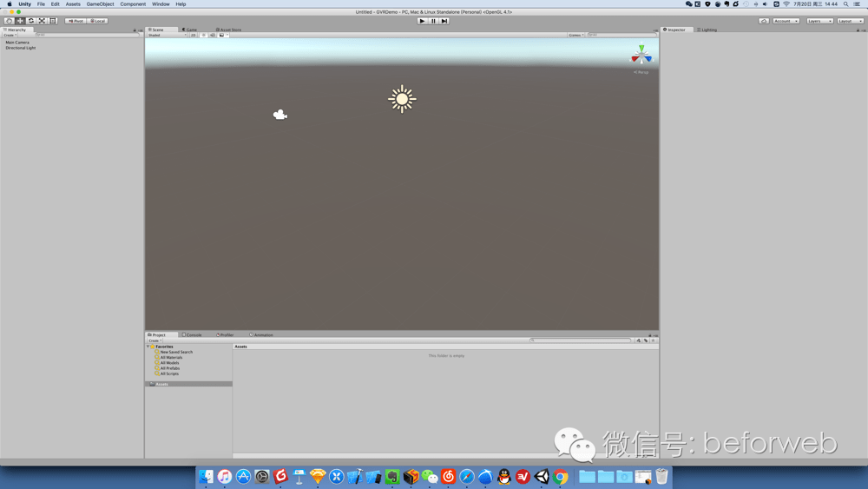Toggle scene audio speaker icon
868x489 pixels.
[x=213, y=35]
